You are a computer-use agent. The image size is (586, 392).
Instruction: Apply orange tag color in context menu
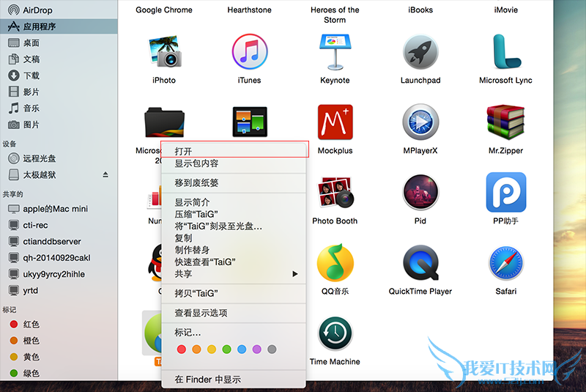pos(196,350)
